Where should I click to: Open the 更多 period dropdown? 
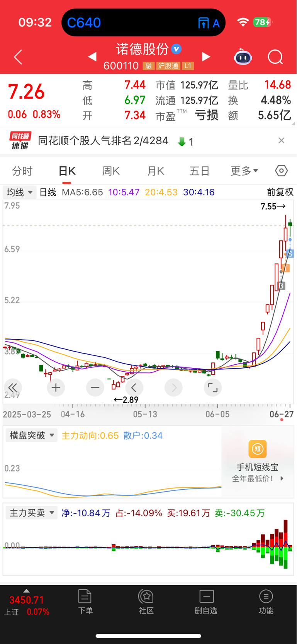point(244,171)
